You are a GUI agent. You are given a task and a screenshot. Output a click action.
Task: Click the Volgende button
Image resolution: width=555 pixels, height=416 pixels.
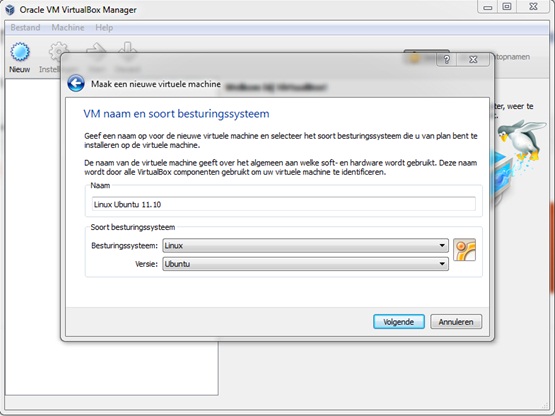coord(399,322)
